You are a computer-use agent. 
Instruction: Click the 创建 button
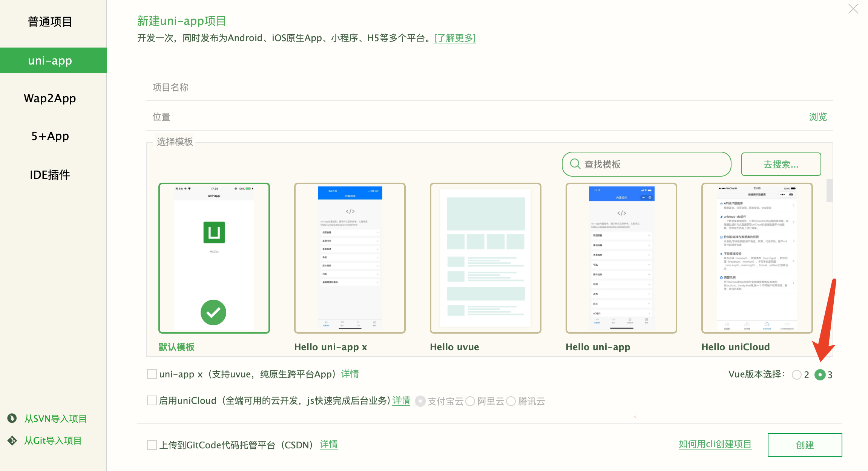click(805, 445)
